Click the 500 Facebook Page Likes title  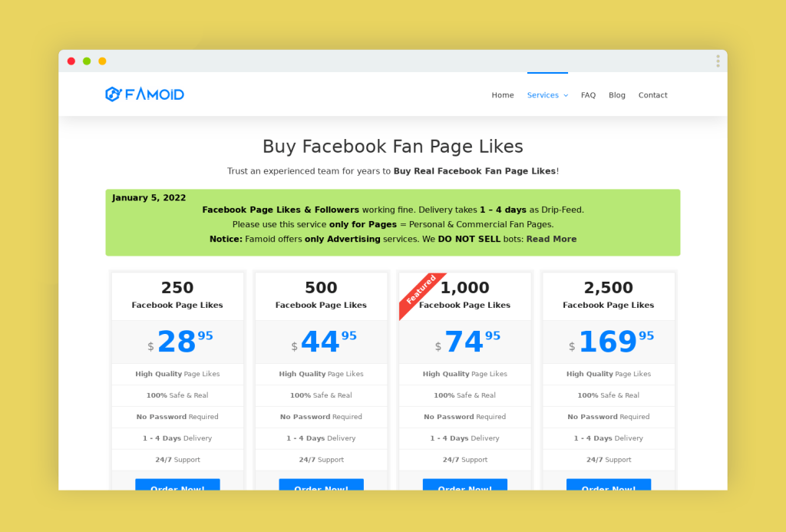(322, 296)
